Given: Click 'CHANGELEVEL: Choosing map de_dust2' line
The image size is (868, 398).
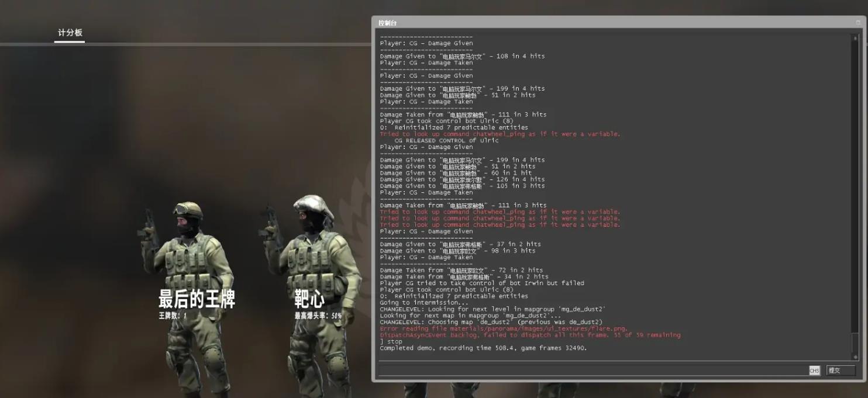Looking at the screenshot, I should [491, 322].
